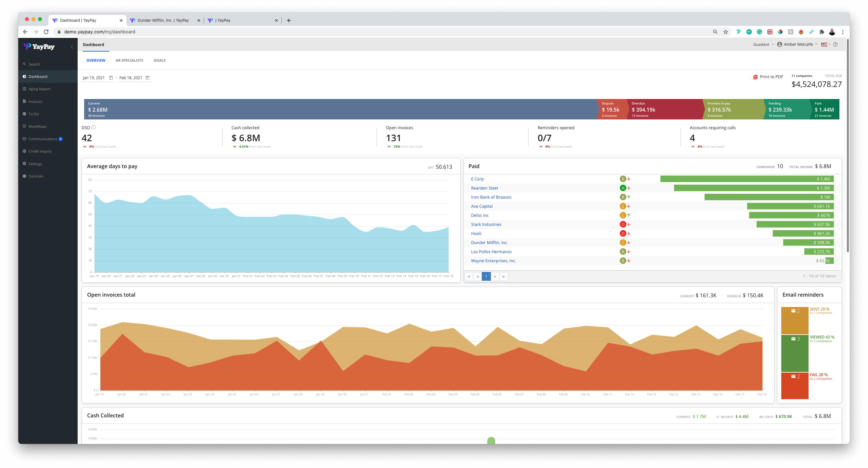The width and height of the screenshot is (868, 468).
Task: Open the Credit Inquiry page
Action: tap(40, 151)
